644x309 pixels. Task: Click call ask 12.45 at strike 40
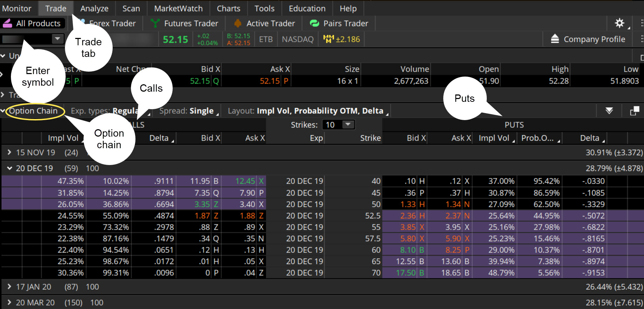(245, 181)
